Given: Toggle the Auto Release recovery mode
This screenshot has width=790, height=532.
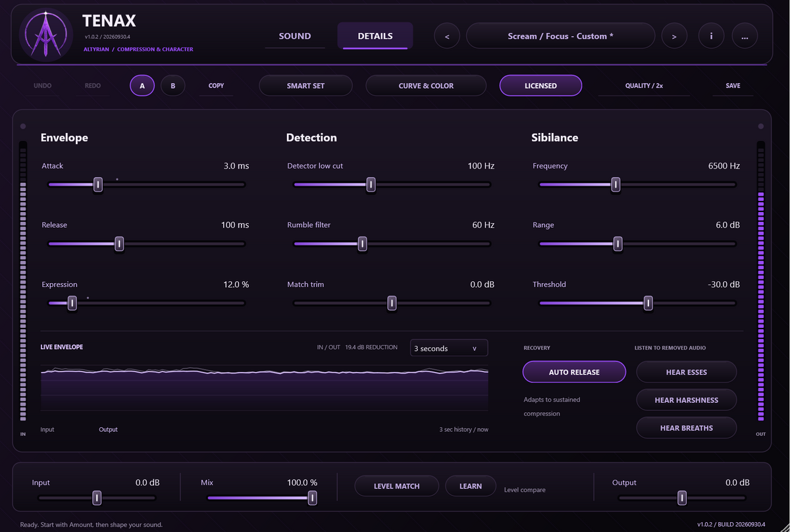Looking at the screenshot, I should (x=574, y=372).
